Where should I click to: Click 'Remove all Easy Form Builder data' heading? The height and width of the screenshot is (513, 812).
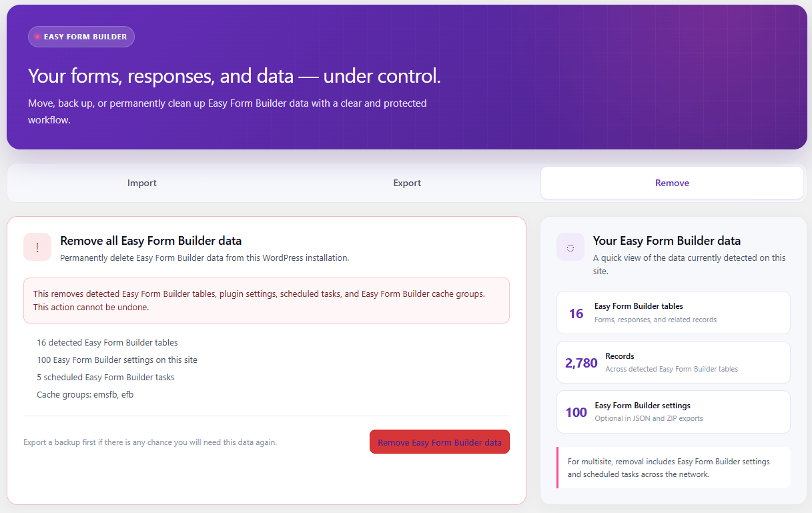click(151, 241)
